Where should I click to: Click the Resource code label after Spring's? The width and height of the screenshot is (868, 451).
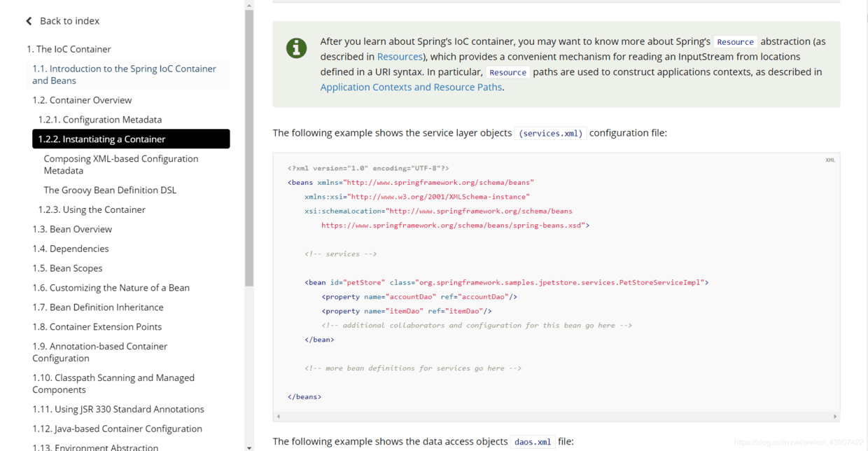pyautogui.click(x=735, y=42)
